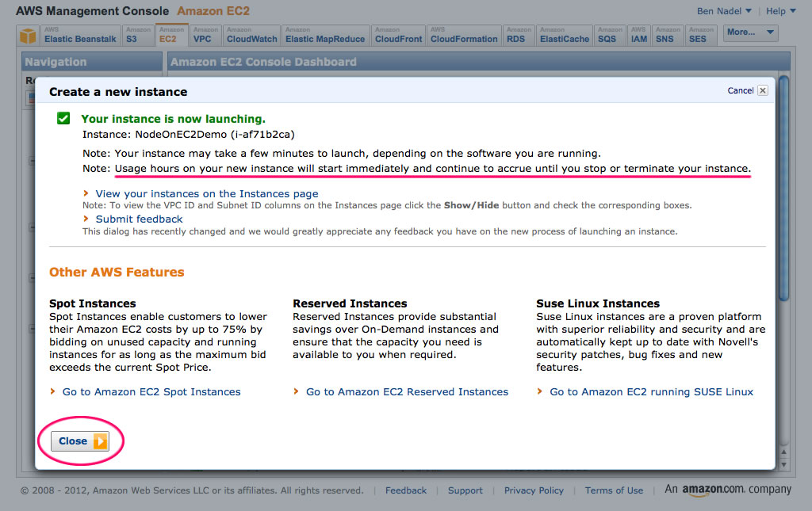Go to Amazon EC2 running SUSE Linux
The width and height of the screenshot is (812, 511).
(652, 391)
